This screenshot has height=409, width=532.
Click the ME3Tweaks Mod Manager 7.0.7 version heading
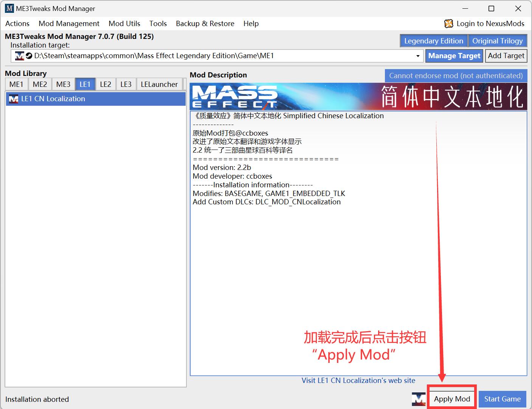pyautogui.click(x=79, y=37)
